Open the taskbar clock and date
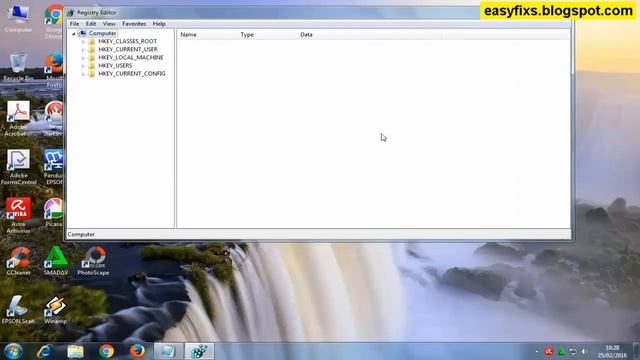Viewport: 640px width, 360px height. point(612,351)
